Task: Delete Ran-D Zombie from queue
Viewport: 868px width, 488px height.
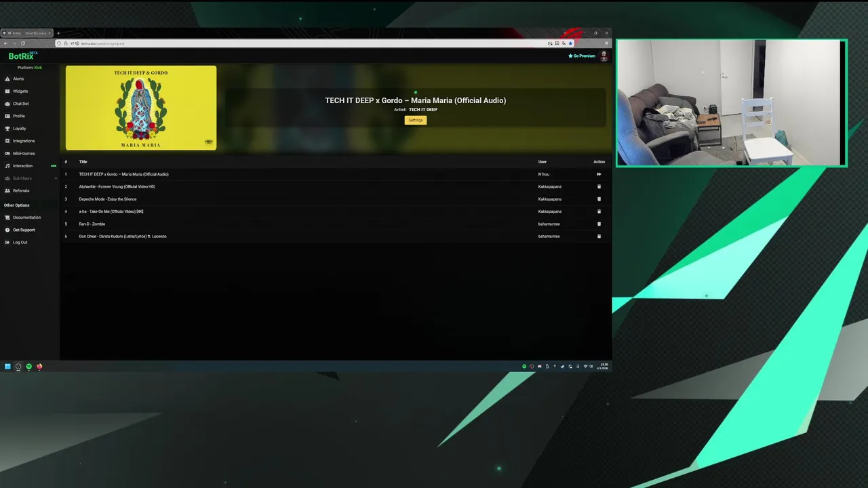Action: tap(599, 224)
